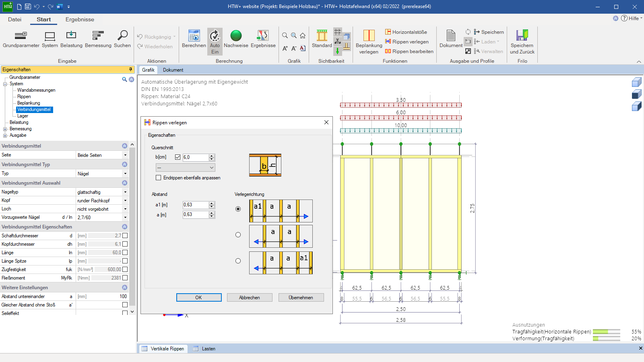Open the Grundparameter ribbon tool
Viewport: 644px width, 362px height.
[x=21, y=39]
